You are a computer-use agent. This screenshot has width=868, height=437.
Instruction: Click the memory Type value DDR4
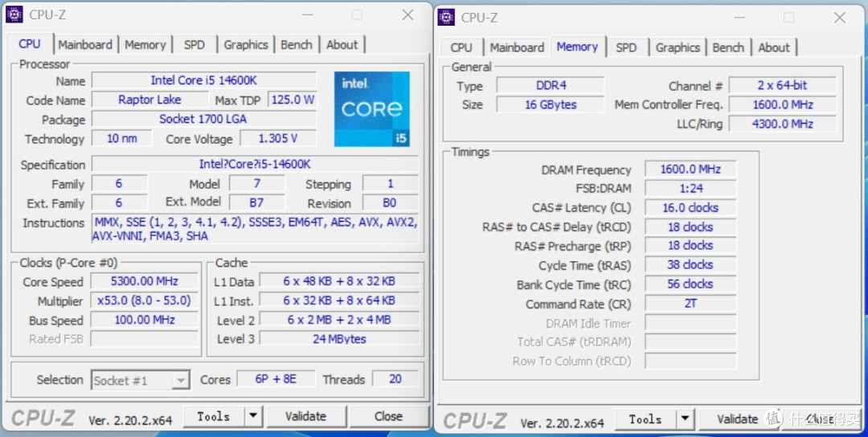pos(551,85)
